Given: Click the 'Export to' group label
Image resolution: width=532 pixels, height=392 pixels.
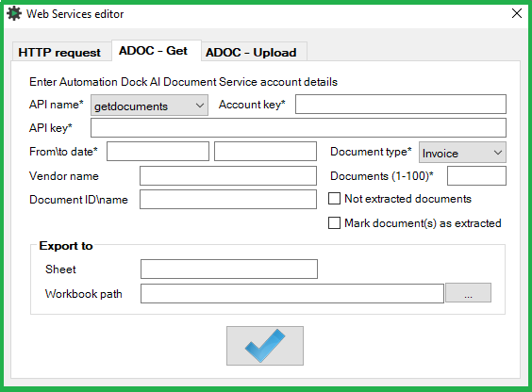Looking at the screenshot, I should (x=66, y=246).
